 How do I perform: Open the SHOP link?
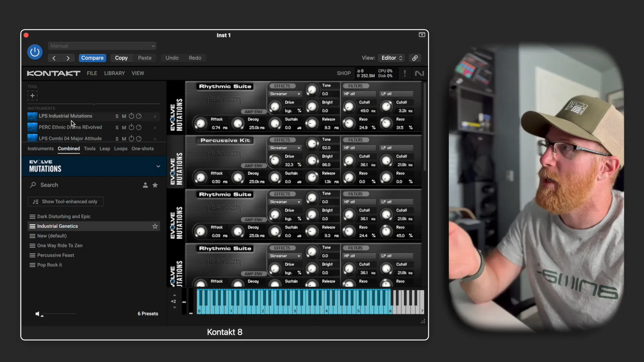coord(344,73)
